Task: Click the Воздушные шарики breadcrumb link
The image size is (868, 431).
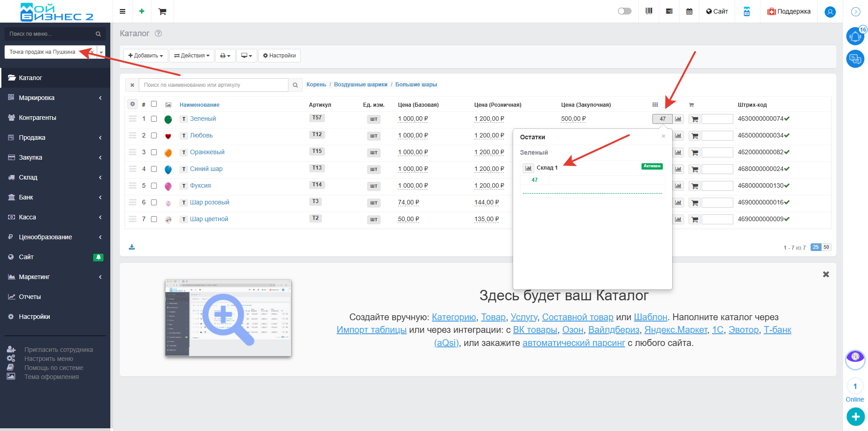Action: 360,85
